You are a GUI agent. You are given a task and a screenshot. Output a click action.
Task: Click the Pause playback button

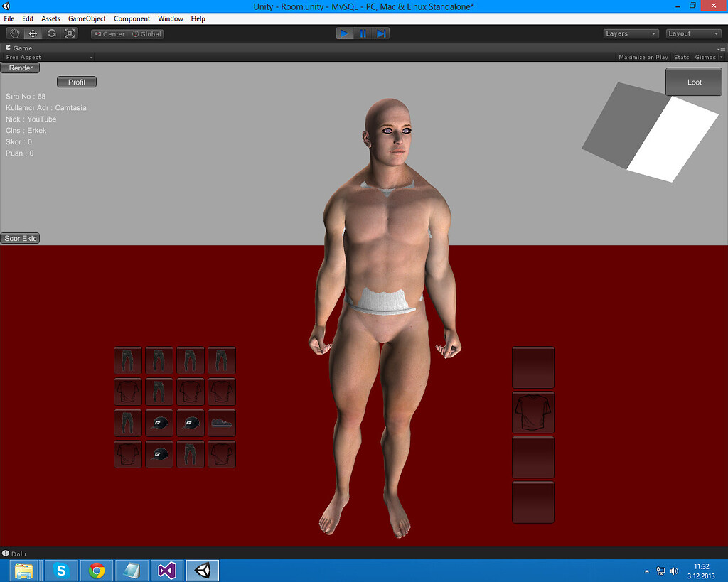click(363, 33)
